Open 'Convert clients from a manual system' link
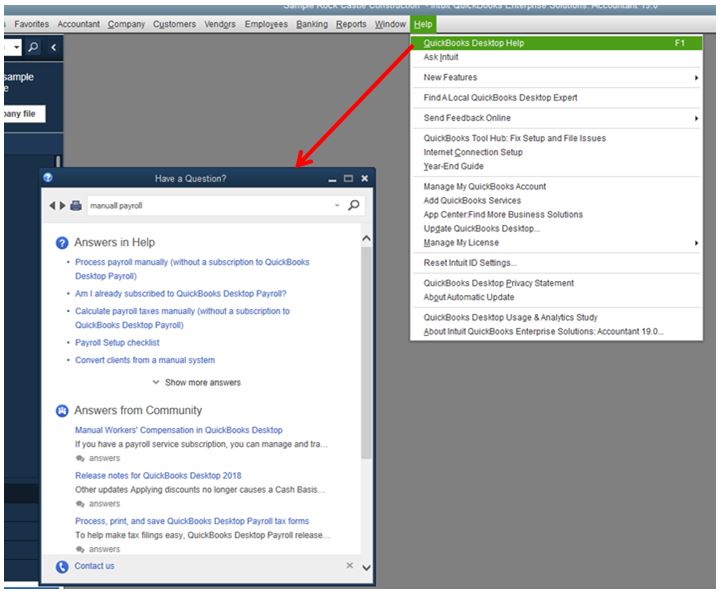The image size is (721, 597). (x=145, y=360)
